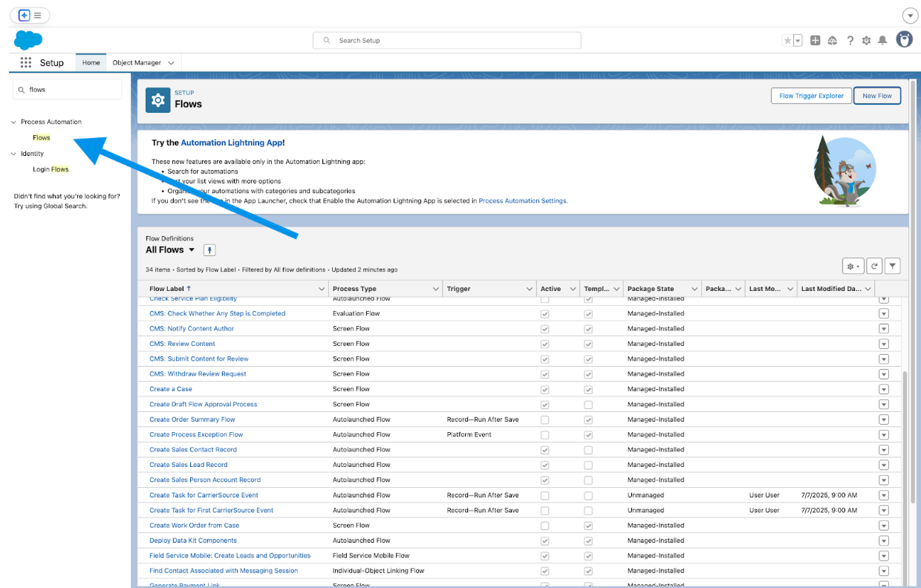Toggle Active checkbox for Deploy Data Kit Components
The image size is (921, 588).
click(x=545, y=540)
